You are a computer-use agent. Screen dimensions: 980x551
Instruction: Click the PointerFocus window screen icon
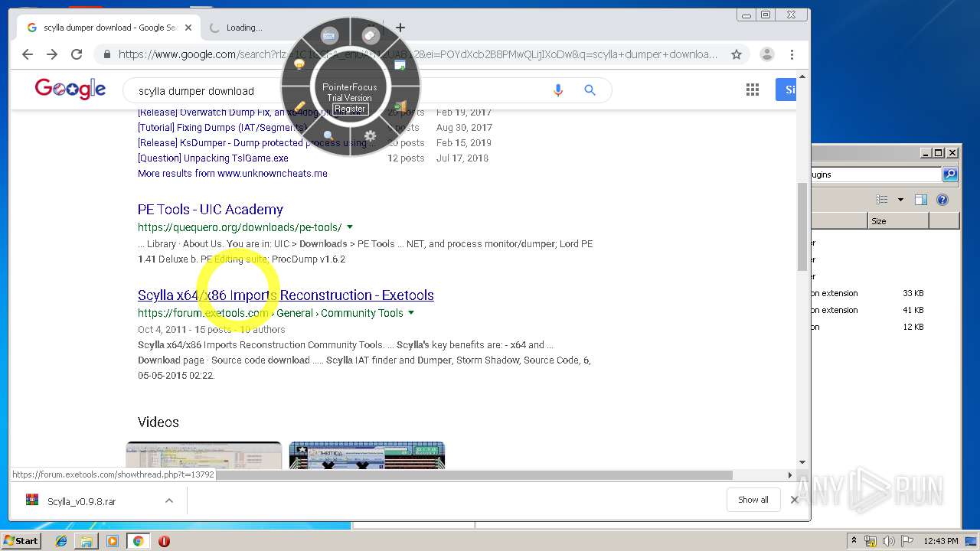[400, 64]
